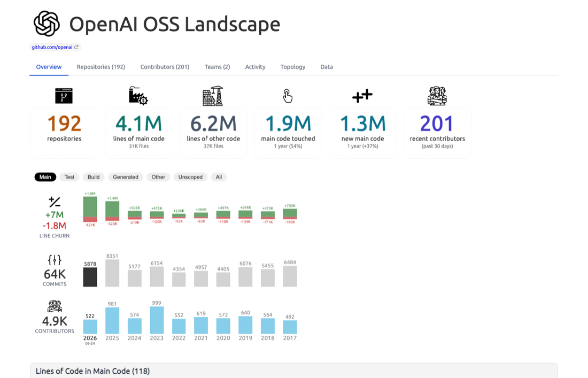
Task: Click the pointing hand icon for main code touched
Action: [288, 96]
